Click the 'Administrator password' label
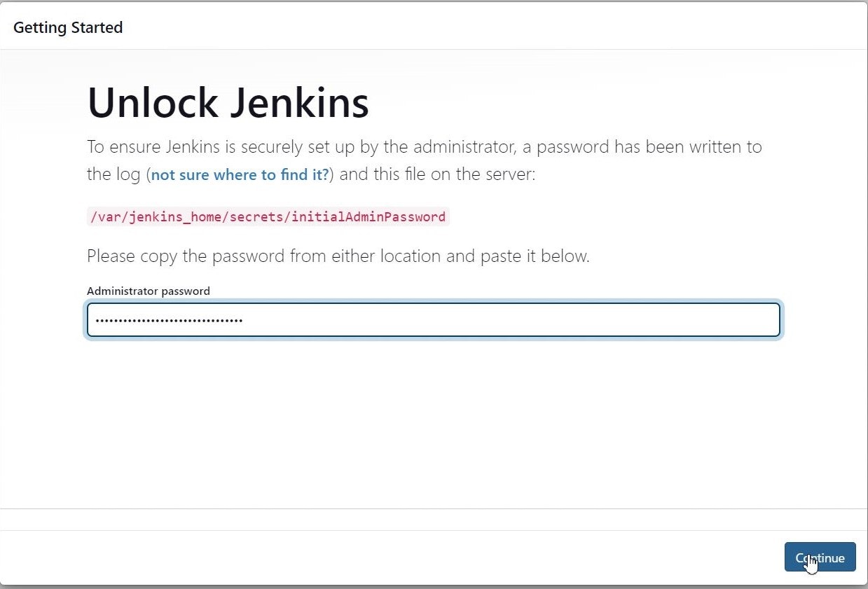The width and height of the screenshot is (868, 589). pyautogui.click(x=149, y=291)
